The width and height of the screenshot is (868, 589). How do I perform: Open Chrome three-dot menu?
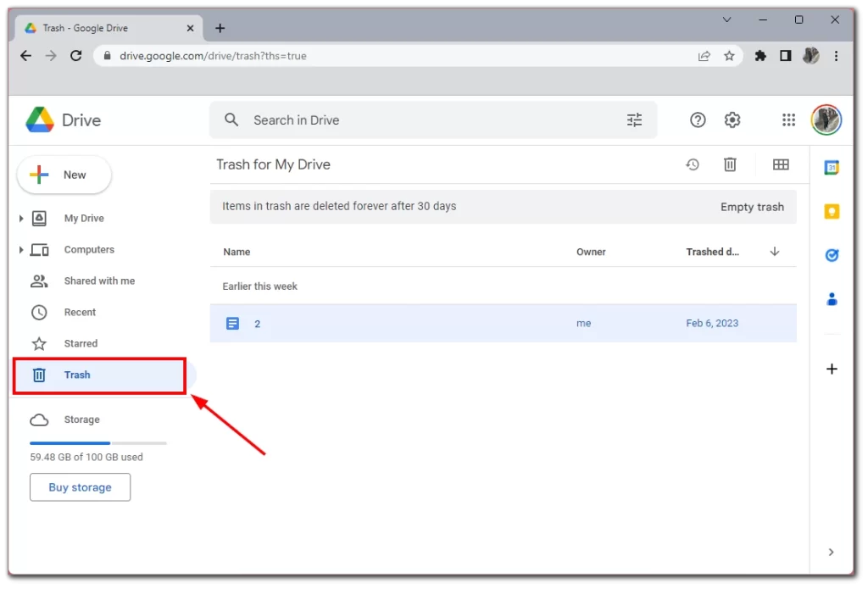click(836, 55)
